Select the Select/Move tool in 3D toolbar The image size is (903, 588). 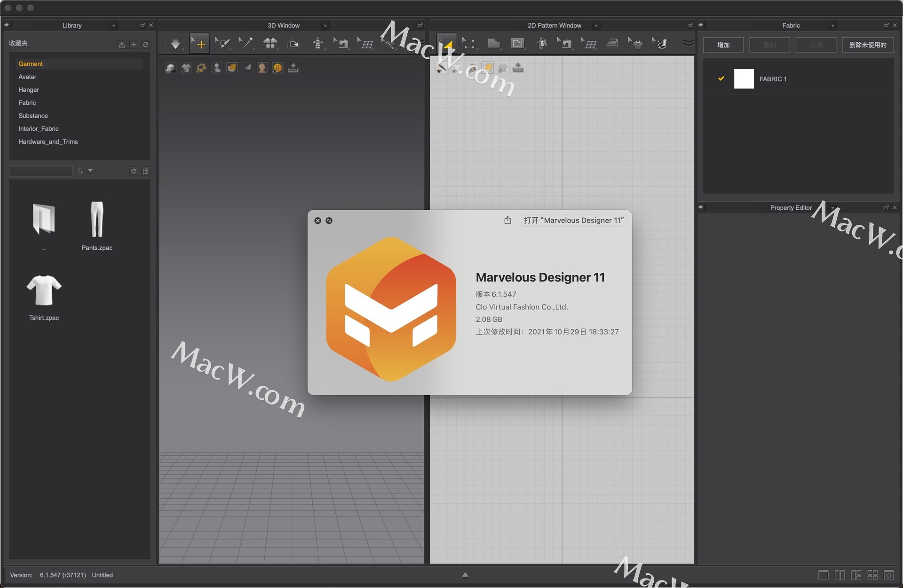point(199,43)
